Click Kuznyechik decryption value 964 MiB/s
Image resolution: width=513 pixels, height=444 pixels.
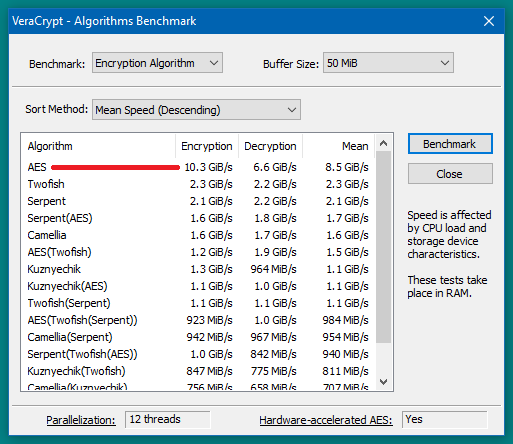tap(274, 269)
